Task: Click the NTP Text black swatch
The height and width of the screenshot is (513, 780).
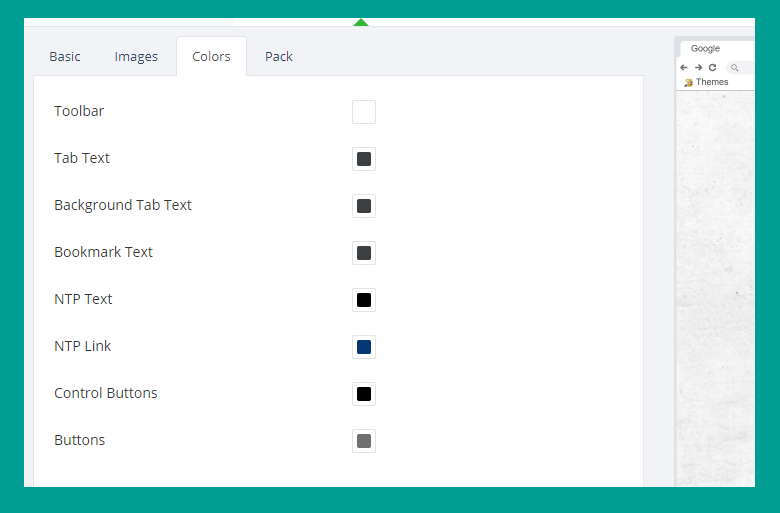Action: (x=364, y=300)
